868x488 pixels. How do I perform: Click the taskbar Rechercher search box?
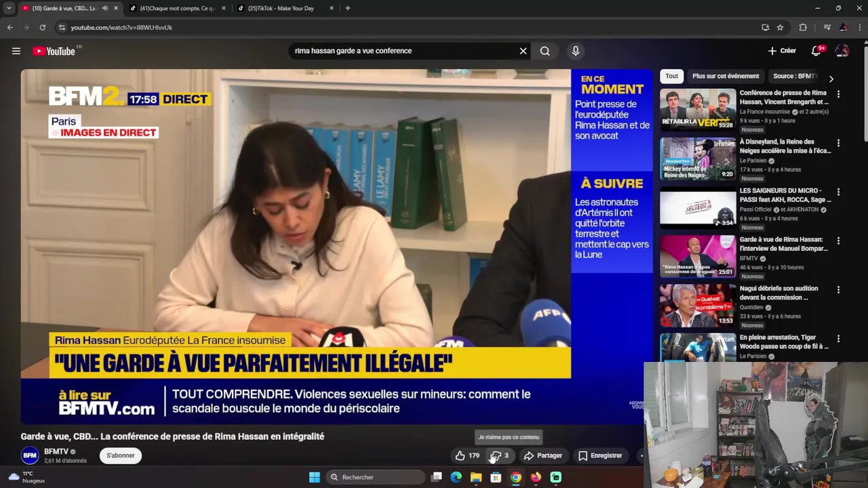(375, 477)
